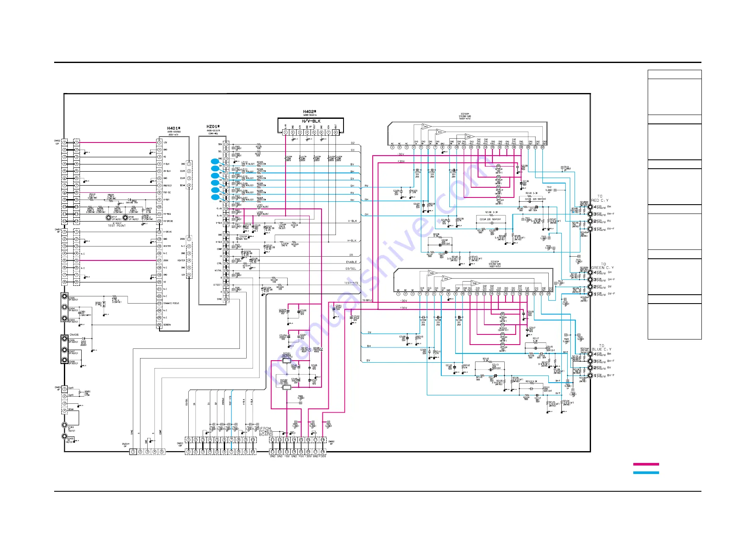Screen dimensions: 756x534
Task: Click the GV green coil jack
Action: pyautogui.click(x=590, y=287)
